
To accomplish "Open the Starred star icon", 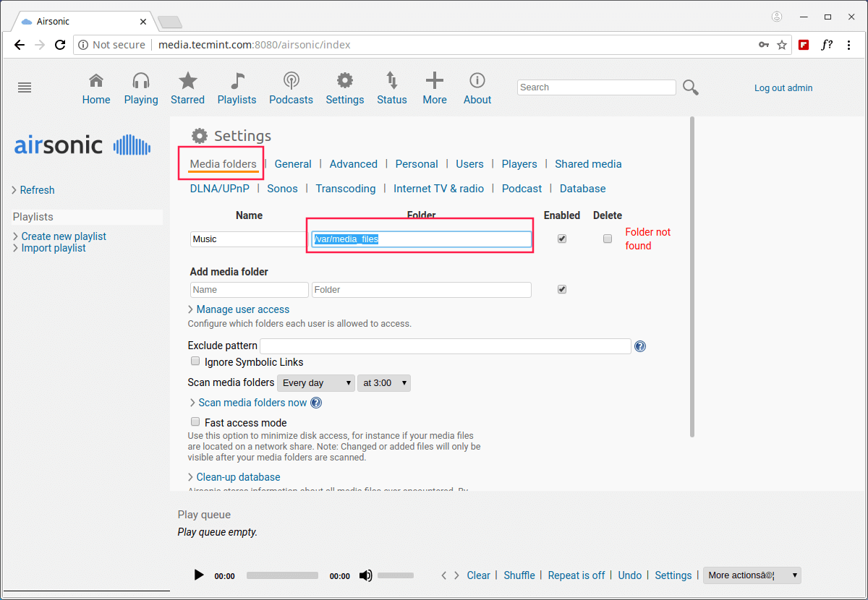I will pos(187,80).
